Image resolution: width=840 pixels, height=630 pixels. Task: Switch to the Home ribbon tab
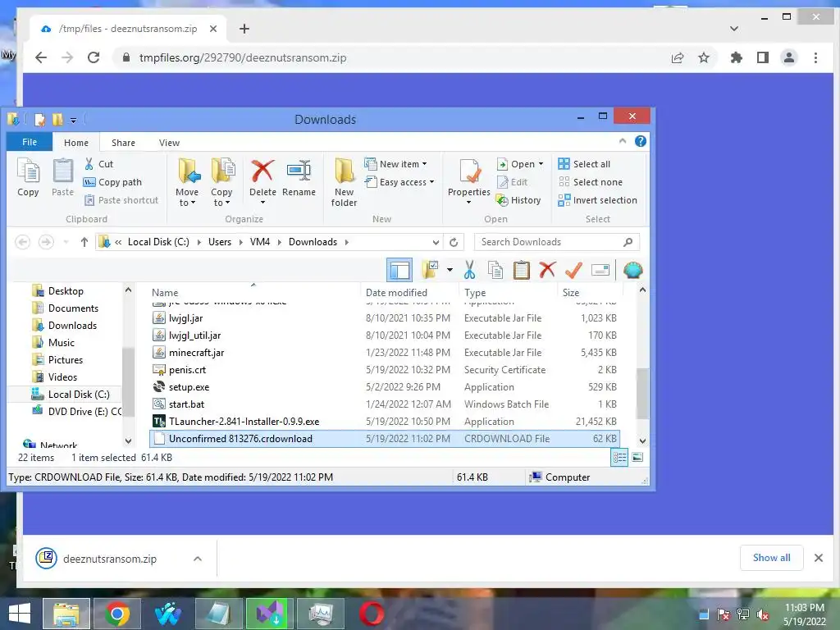click(x=76, y=143)
